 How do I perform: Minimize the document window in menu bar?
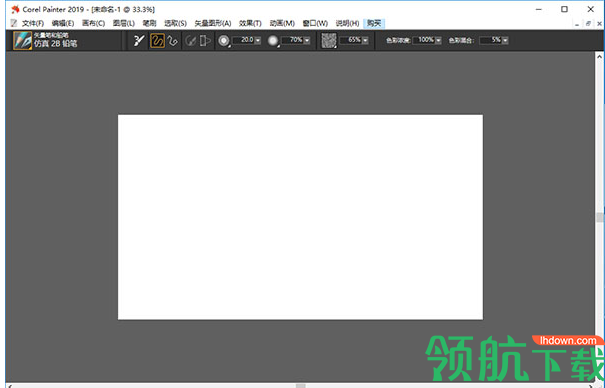coord(577,24)
